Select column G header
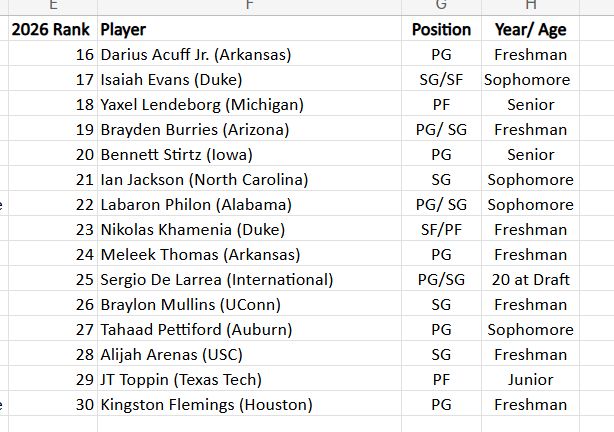 point(441,7)
